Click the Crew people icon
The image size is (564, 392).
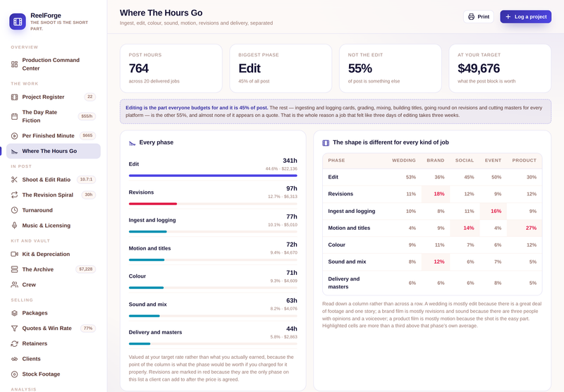pos(14,284)
